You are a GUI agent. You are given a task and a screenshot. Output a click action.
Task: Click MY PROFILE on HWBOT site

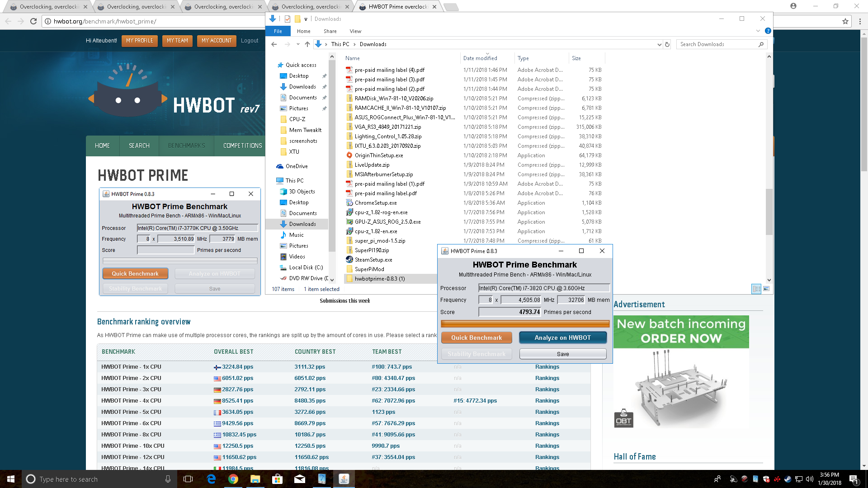(139, 41)
